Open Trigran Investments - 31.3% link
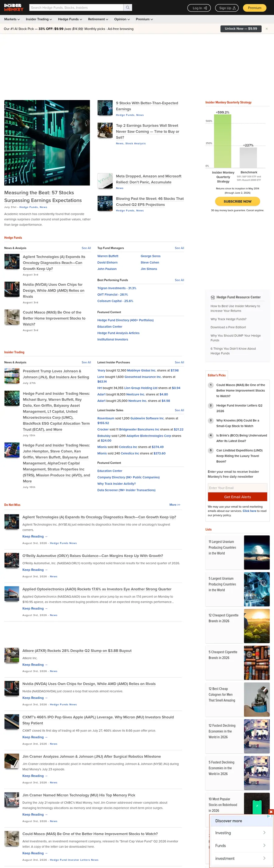Viewport: 274px width, 868px height. (117, 288)
